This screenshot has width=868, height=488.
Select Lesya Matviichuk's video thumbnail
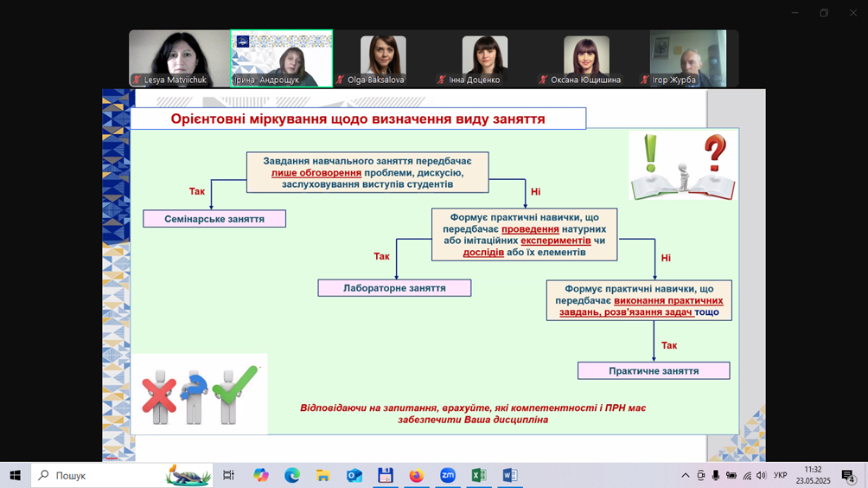[x=179, y=58]
